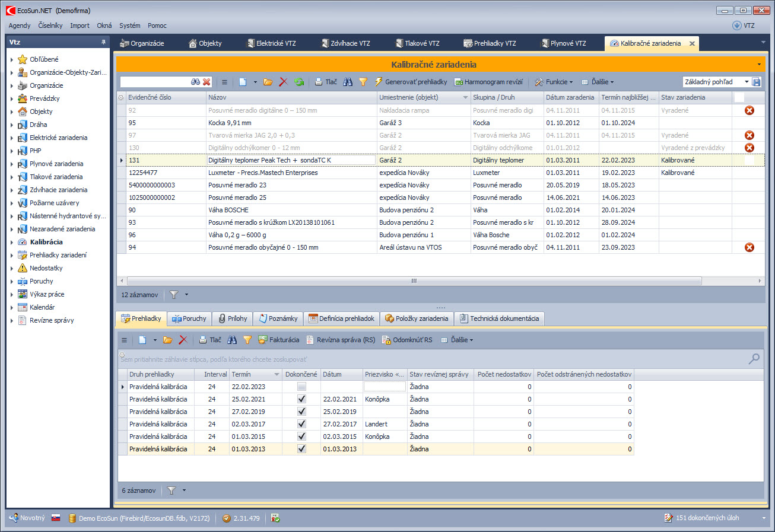Switch to the Definícia prehliadok tab
The image size is (775, 532).
[x=342, y=318]
